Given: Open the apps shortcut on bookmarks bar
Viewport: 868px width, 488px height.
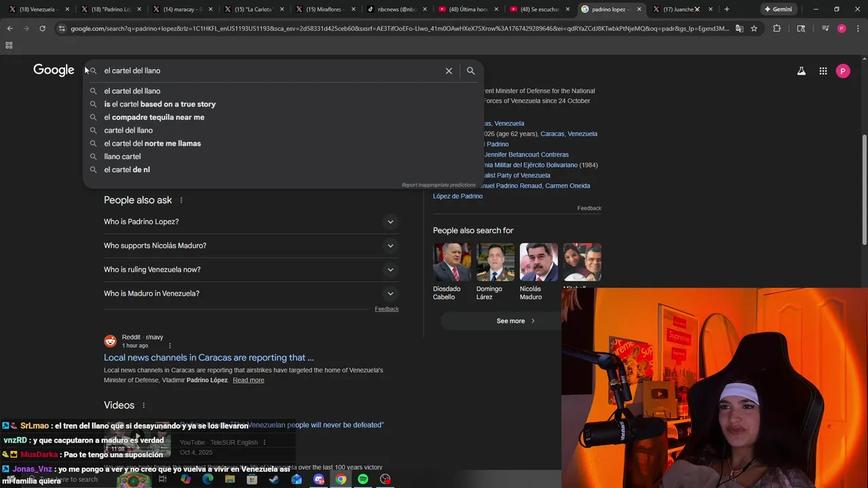Looking at the screenshot, I should (9, 45).
